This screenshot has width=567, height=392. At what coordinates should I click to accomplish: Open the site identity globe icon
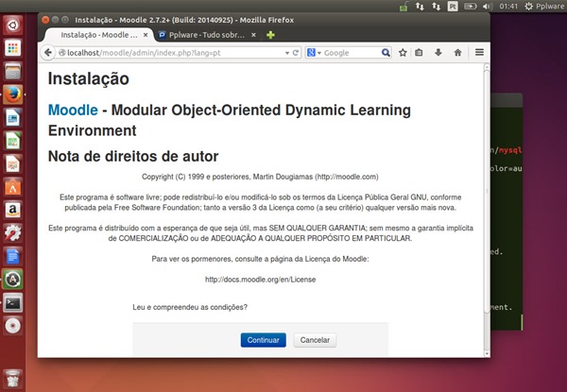pyautogui.click(x=61, y=53)
